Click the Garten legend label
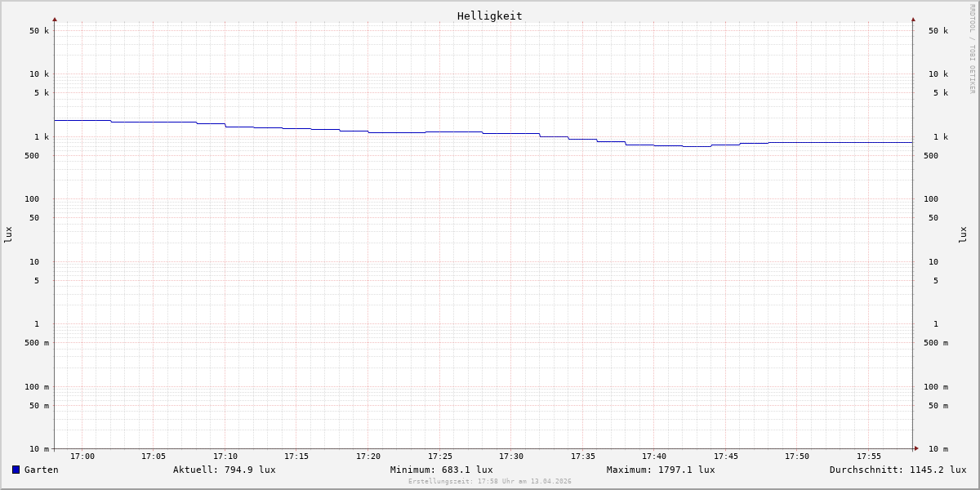This screenshot has width=980, height=490. [41, 470]
